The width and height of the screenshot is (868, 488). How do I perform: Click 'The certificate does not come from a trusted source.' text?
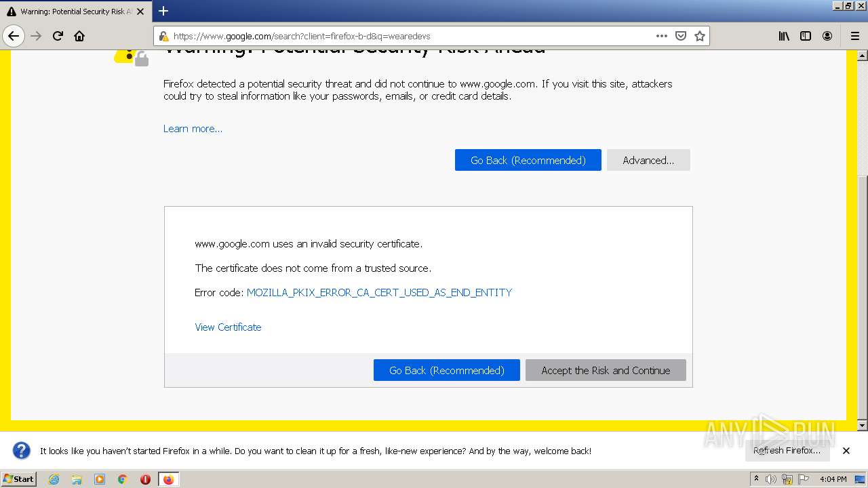(313, 268)
